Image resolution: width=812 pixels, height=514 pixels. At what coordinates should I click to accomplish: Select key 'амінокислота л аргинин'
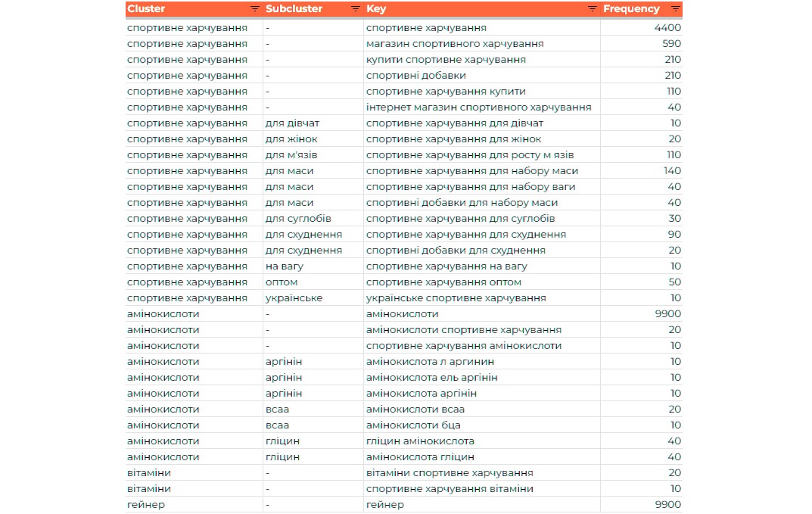coord(430,362)
